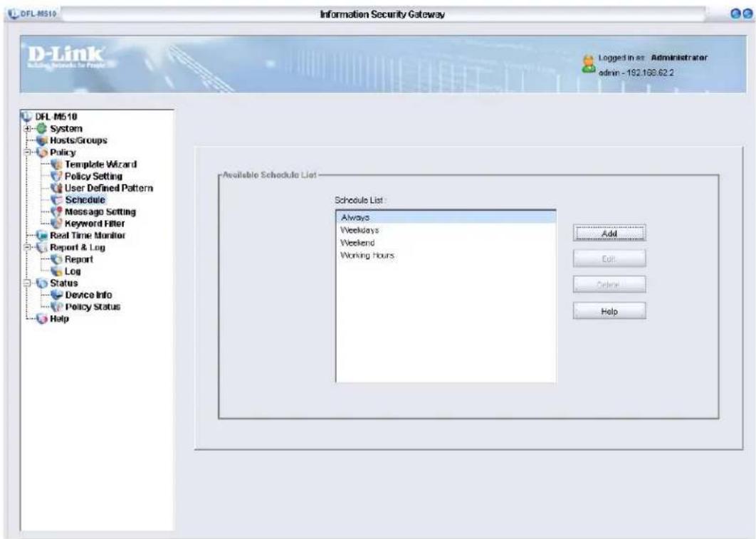The image size is (756, 539).
Task: Click the User Defined Pattern icon
Action: pyautogui.click(x=57, y=188)
